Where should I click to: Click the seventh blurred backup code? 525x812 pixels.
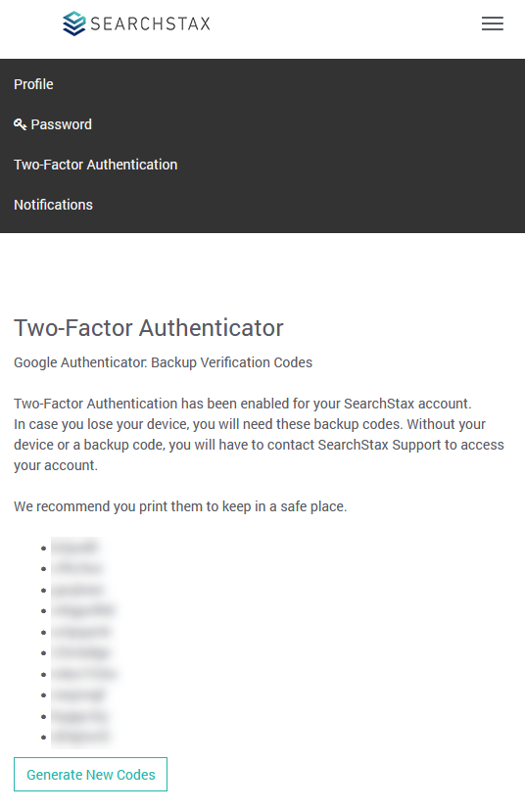pyautogui.click(x=84, y=674)
